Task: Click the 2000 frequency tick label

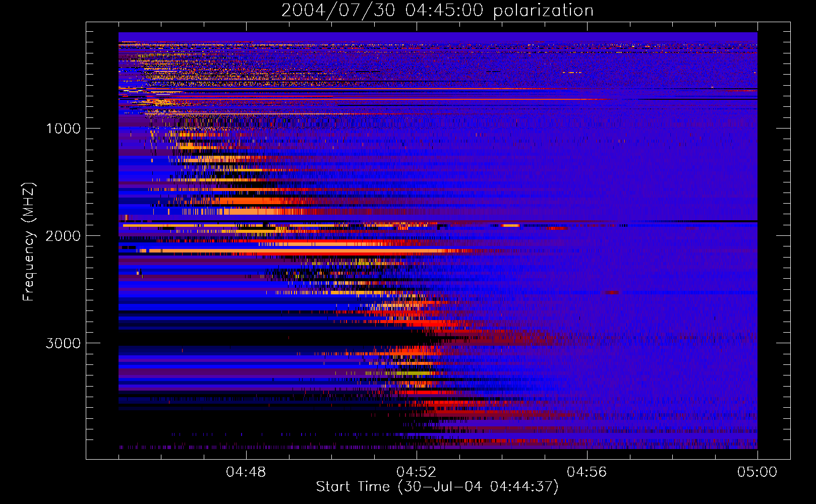Action: coord(63,236)
